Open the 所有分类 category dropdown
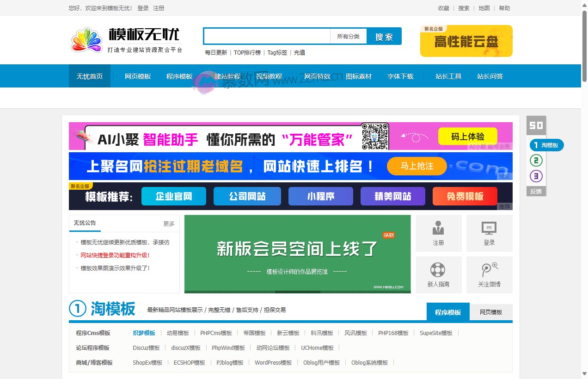Viewport: 588px width, 379px height. [348, 36]
